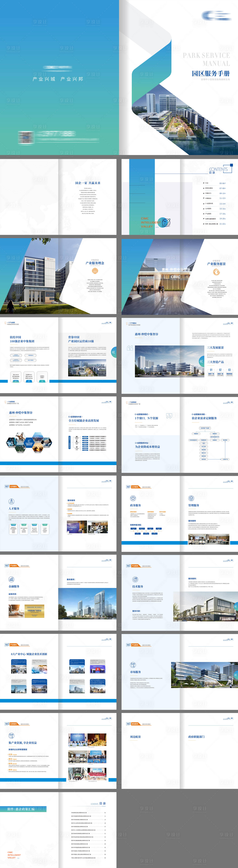The height and width of the screenshot is (868, 238).
Task: Click the 管理服务 section icon
Action: coord(191,498)
